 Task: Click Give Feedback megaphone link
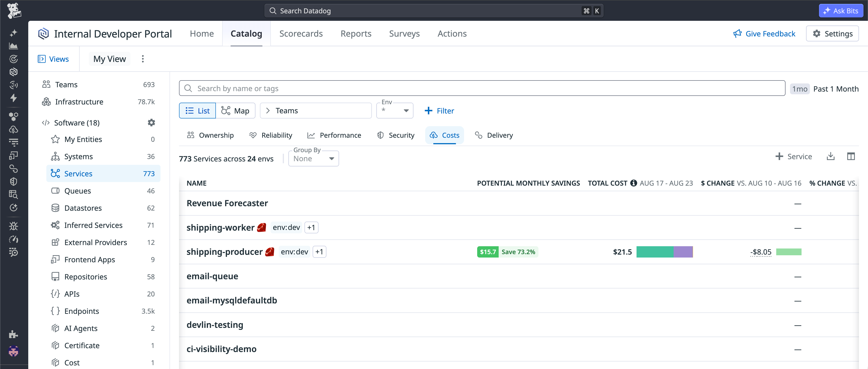coord(764,34)
